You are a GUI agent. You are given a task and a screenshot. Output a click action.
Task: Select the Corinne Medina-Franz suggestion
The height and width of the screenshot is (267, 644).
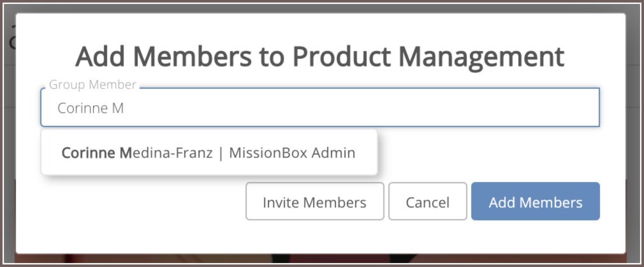(x=209, y=153)
